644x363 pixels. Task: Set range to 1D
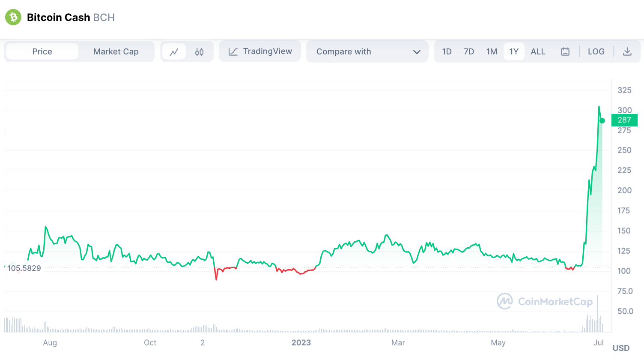point(447,51)
